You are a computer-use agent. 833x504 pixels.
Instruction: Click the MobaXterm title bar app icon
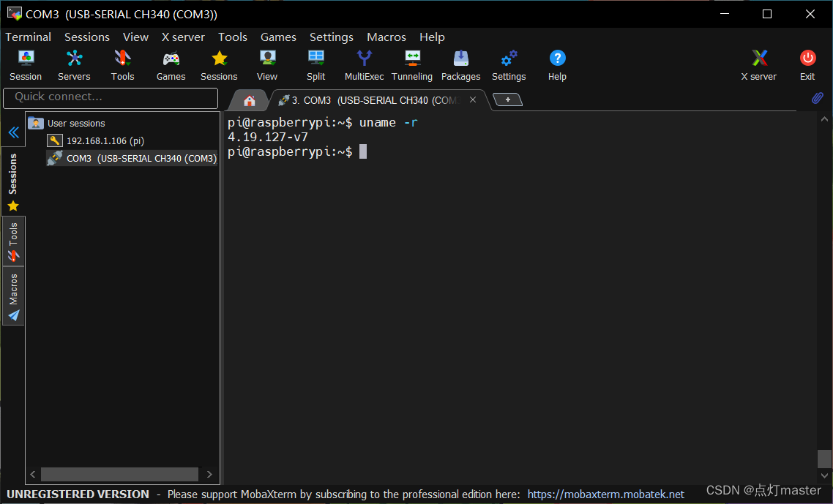(x=15, y=14)
